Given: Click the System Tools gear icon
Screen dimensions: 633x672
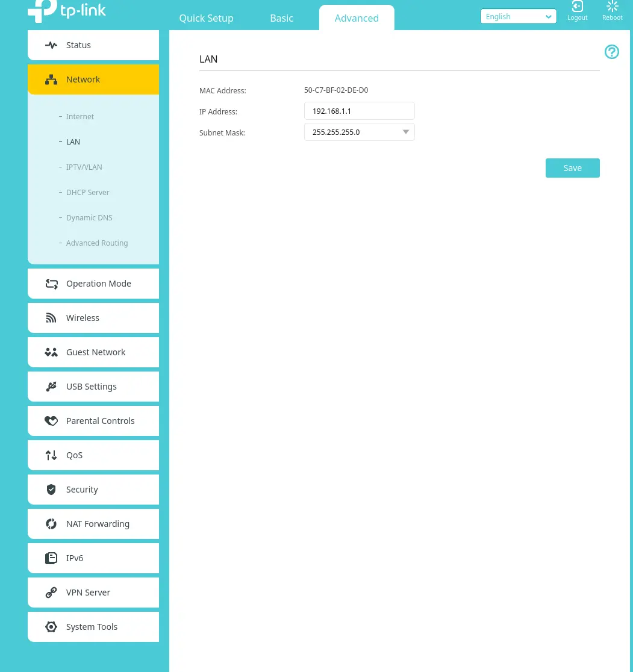Looking at the screenshot, I should 51,627.
